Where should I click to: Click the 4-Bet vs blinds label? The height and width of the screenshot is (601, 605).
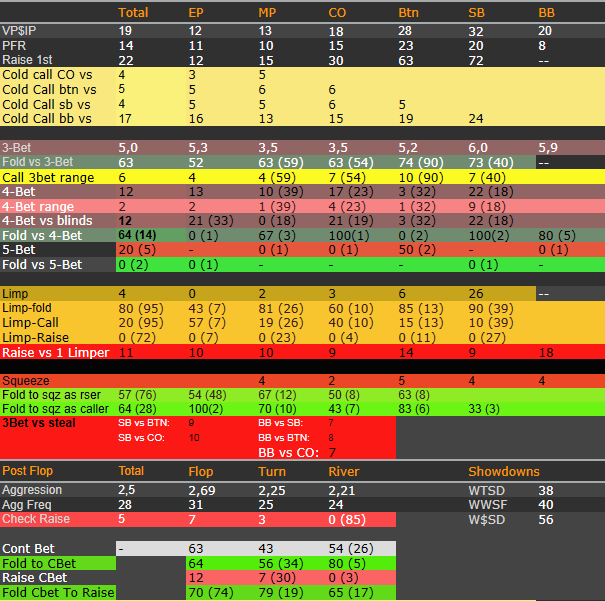tap(47, 221)
